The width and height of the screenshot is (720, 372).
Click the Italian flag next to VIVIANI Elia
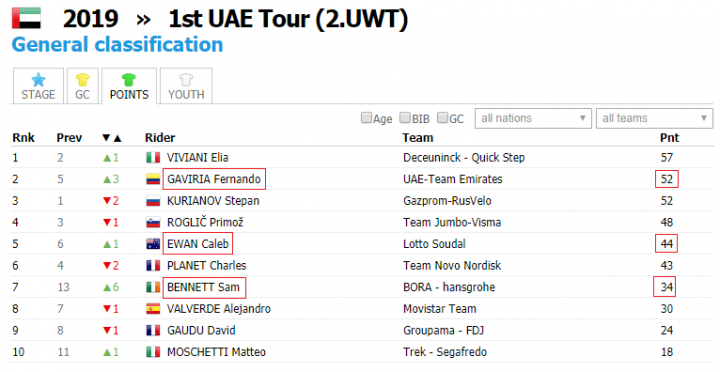(x=153, y=158)
